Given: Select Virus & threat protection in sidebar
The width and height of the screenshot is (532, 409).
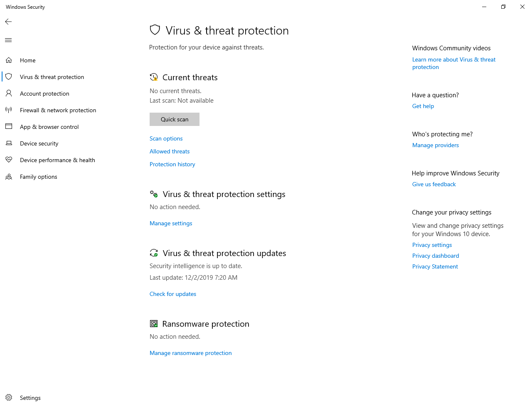Looking at the screenshot, I should click(x=52, y=77).
